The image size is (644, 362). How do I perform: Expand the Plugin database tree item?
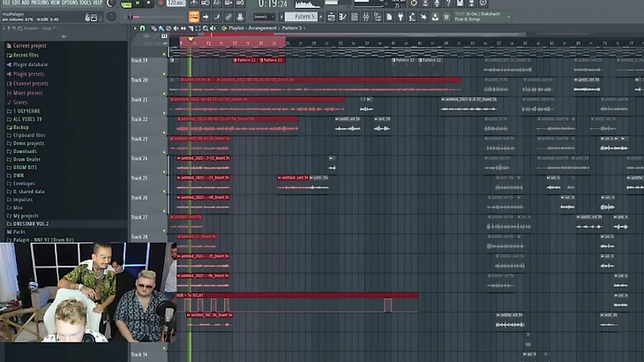[x=30, y=64]
